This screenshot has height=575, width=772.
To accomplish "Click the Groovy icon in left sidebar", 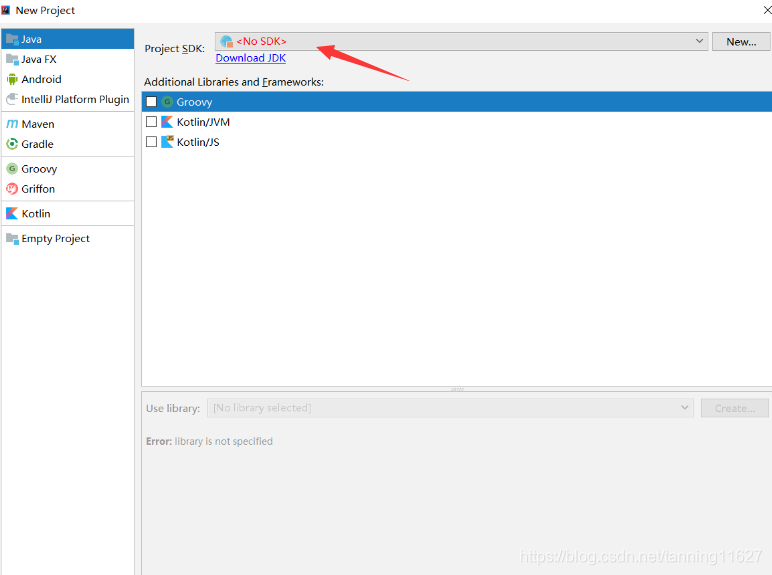I will coord(12,169).
